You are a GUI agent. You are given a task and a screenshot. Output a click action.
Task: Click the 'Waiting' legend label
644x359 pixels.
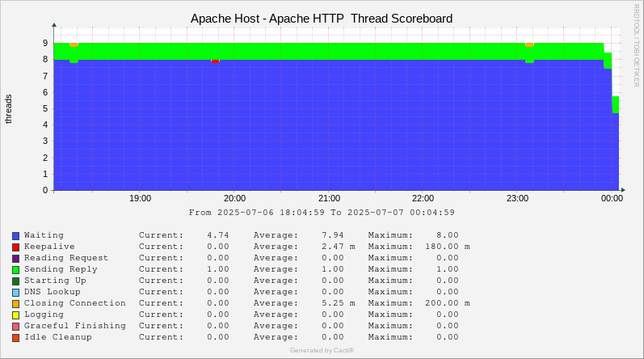click(44, 235)
